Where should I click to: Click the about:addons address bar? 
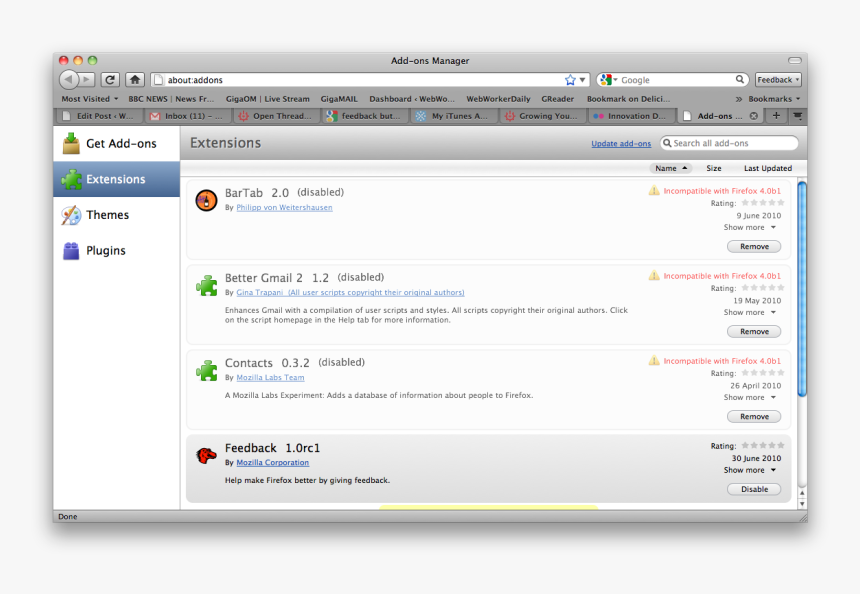(369, 80)
